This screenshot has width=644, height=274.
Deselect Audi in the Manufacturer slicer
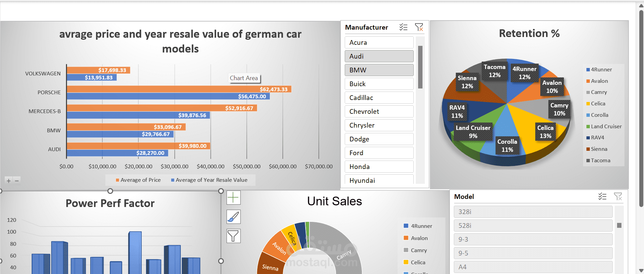[379, 56]
